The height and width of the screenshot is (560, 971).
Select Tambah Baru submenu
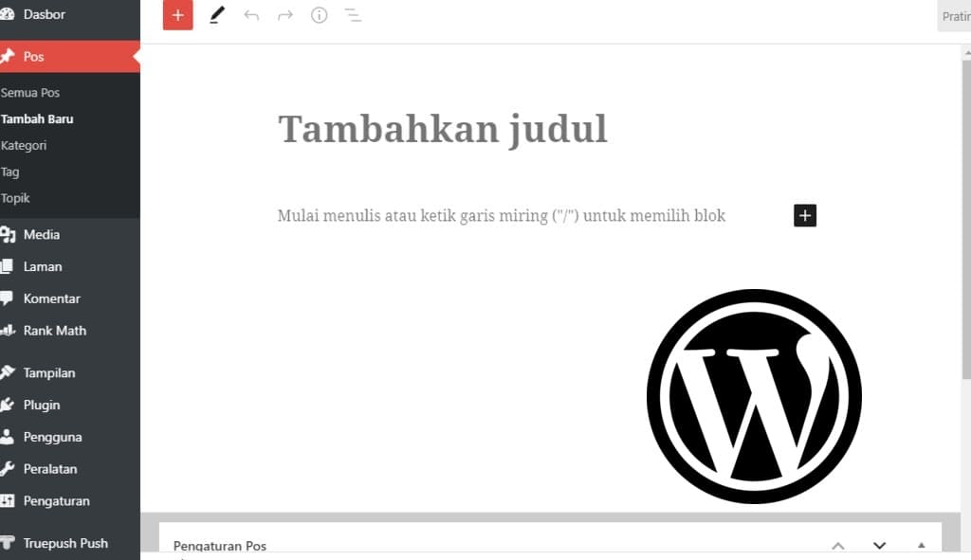37,118
